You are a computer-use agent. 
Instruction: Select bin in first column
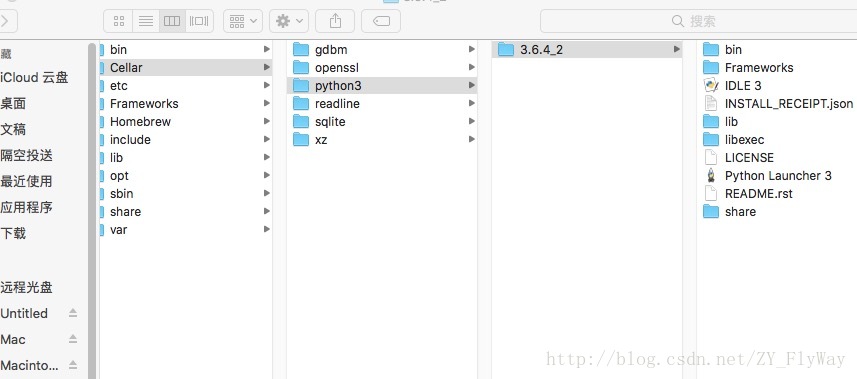(118, 50)
